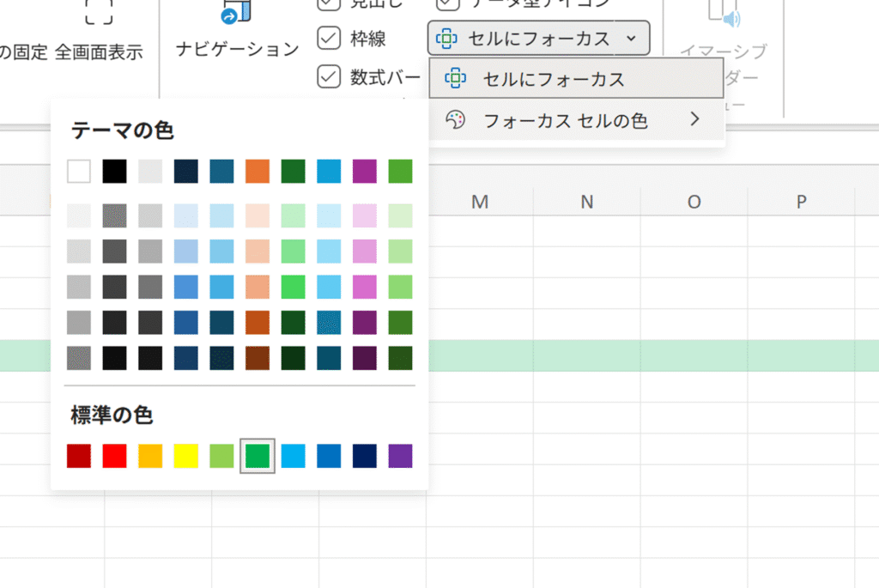Select the column M header

click(480, 203)
